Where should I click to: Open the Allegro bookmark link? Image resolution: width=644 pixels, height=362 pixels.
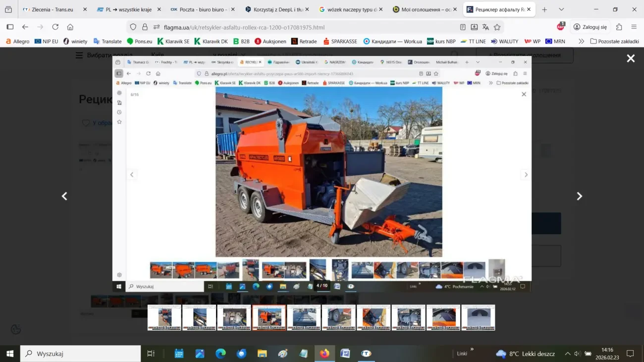click(17, 42)
